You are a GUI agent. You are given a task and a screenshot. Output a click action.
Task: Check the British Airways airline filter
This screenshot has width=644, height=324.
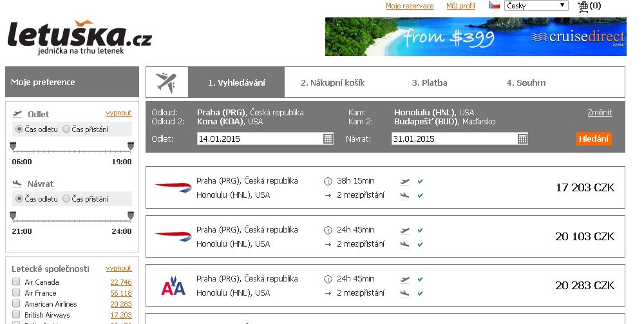click(x=16, y=314)
